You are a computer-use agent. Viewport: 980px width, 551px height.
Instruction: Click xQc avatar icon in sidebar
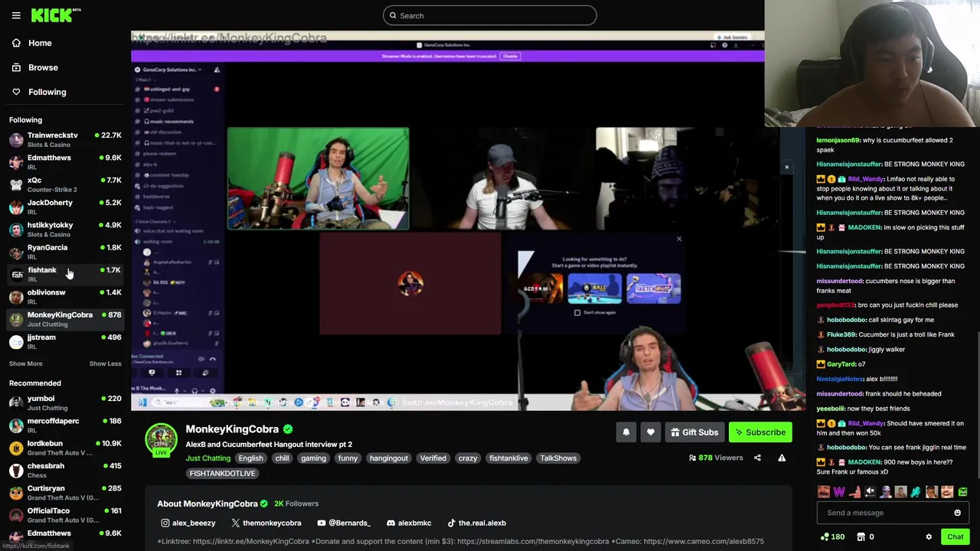[x=16, y=184]
